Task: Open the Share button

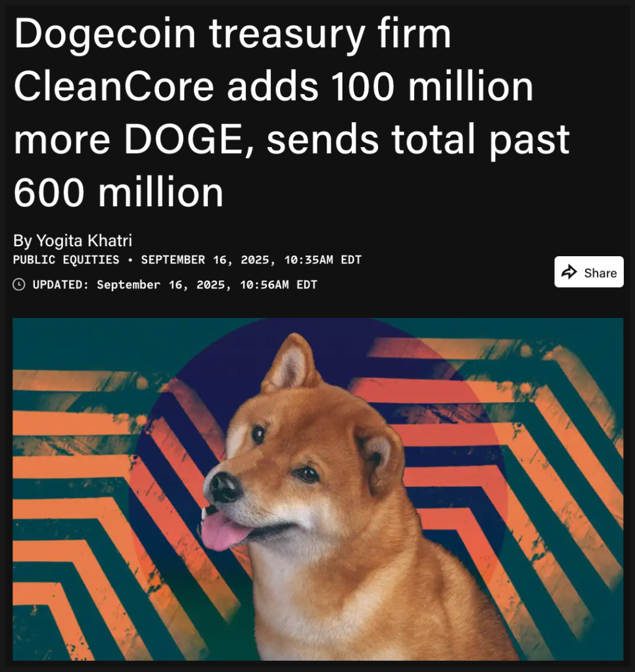Action: click(589, 272)
